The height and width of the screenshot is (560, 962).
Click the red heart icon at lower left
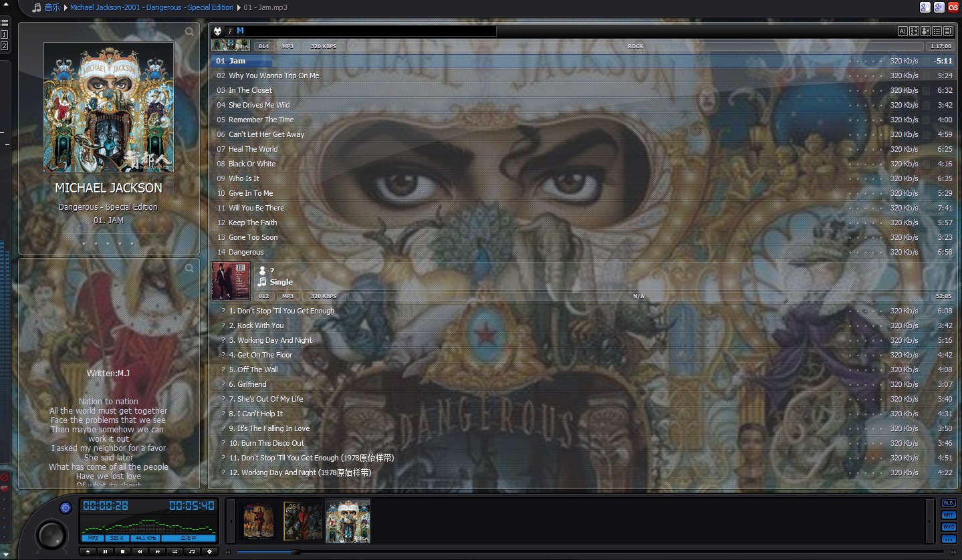[4, 488]
